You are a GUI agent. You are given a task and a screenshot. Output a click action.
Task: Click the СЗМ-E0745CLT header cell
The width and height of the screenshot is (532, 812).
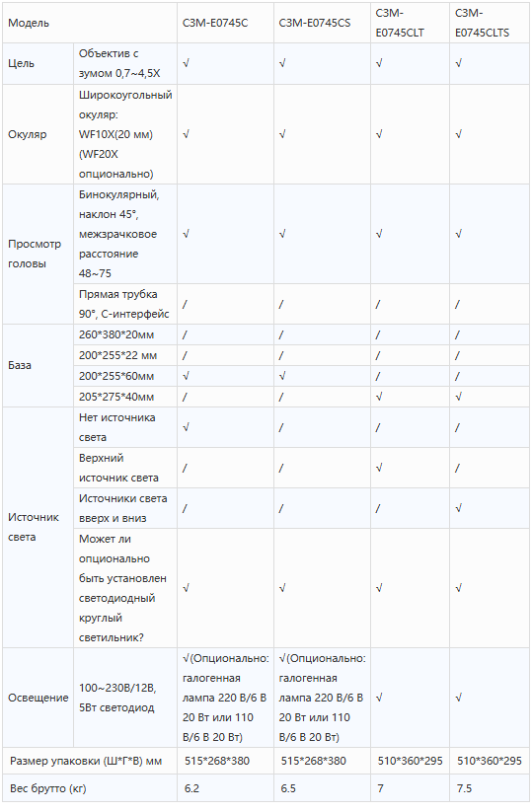coord(410,23)
